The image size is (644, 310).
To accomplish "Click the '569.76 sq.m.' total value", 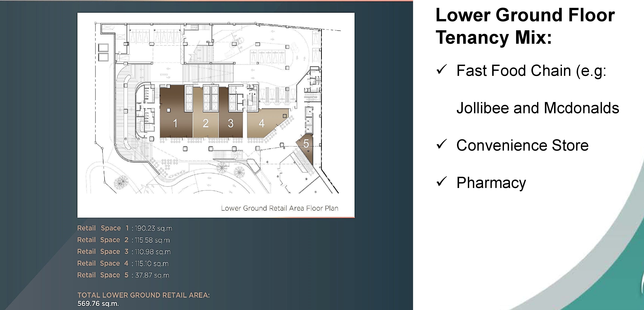I will [x=98, y=304].
